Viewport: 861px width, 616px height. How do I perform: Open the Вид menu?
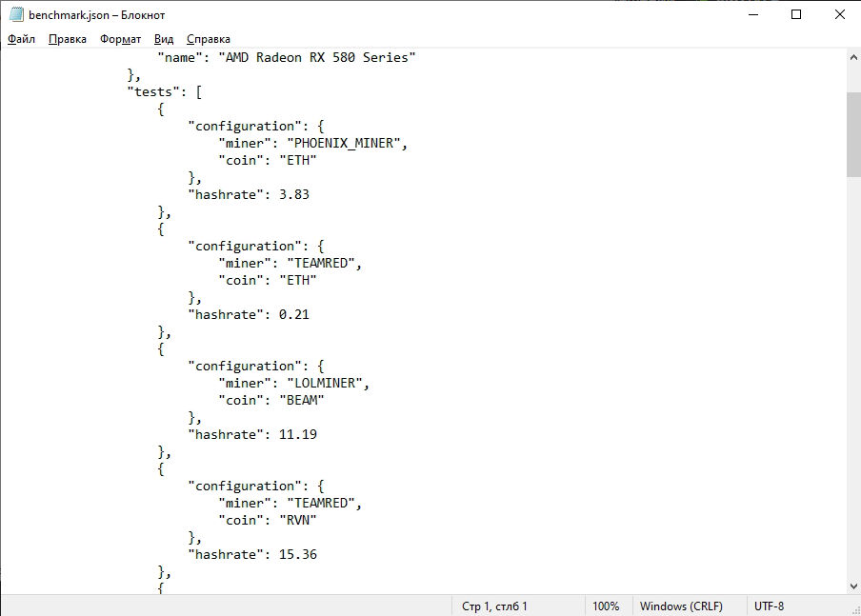coord(164,39)
